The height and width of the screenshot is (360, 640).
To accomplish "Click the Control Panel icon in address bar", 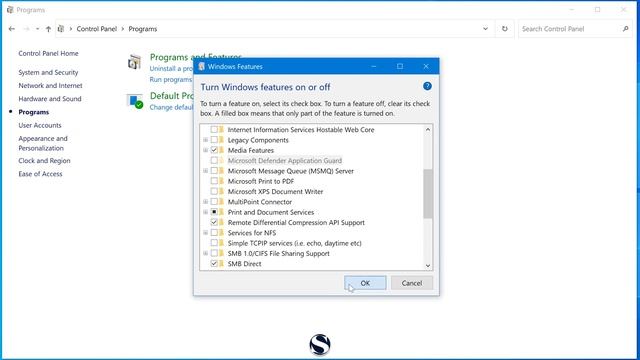I will click(61, 29).
